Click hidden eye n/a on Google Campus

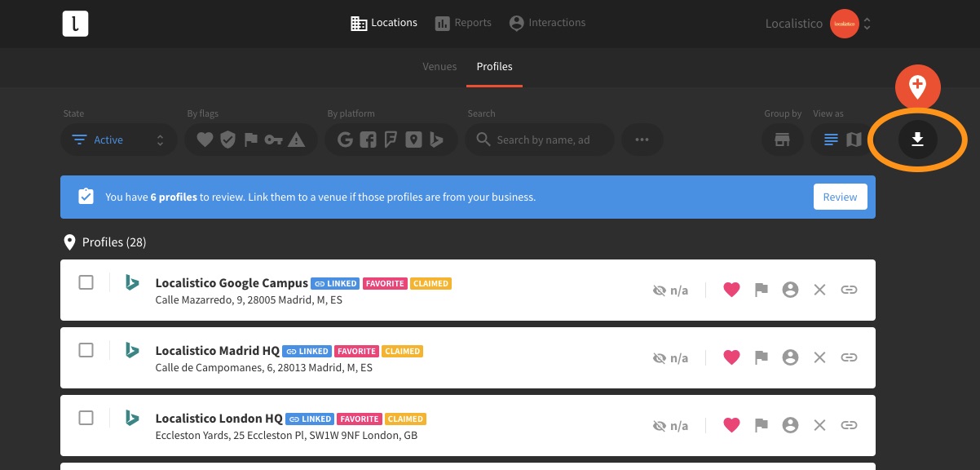tap(671, 290)
